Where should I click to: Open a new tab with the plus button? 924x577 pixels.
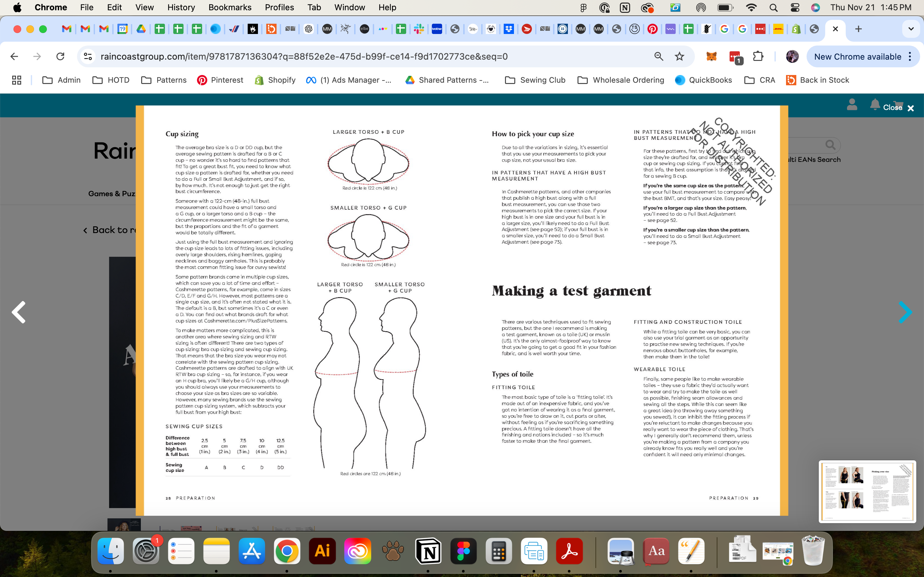coord(858,29)
